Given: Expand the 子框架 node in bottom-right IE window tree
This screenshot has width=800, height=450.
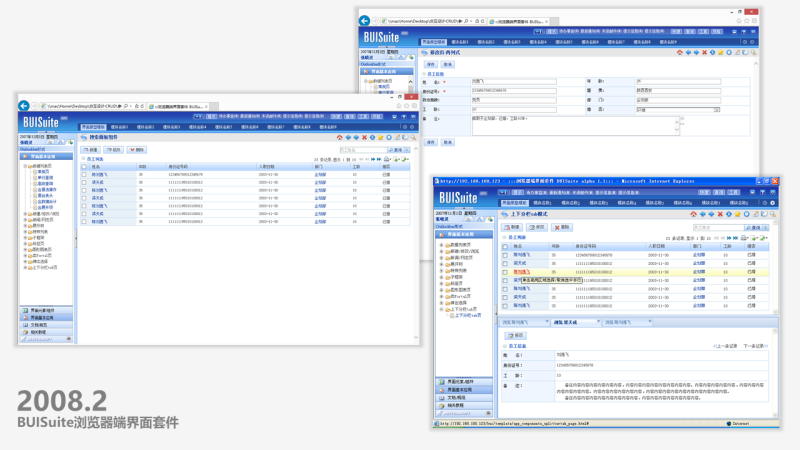Looking at the screenshot, I should click(x=442, y=277).
